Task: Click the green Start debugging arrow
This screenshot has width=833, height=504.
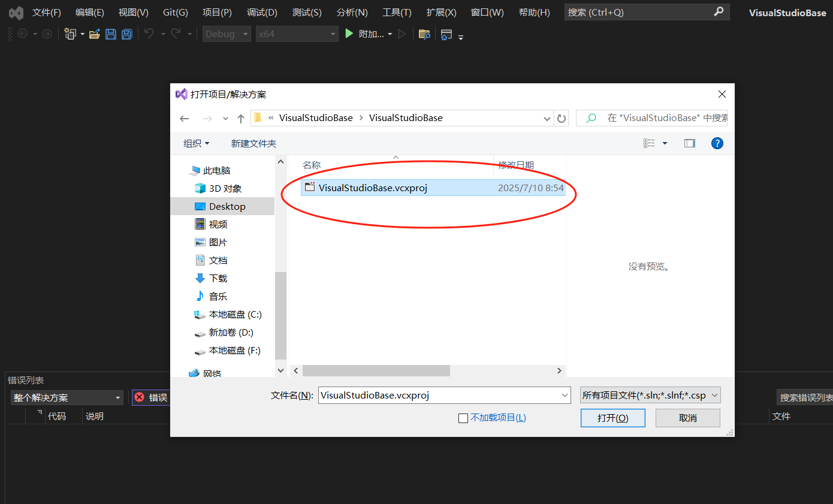Action: click(x=349, y=34)
